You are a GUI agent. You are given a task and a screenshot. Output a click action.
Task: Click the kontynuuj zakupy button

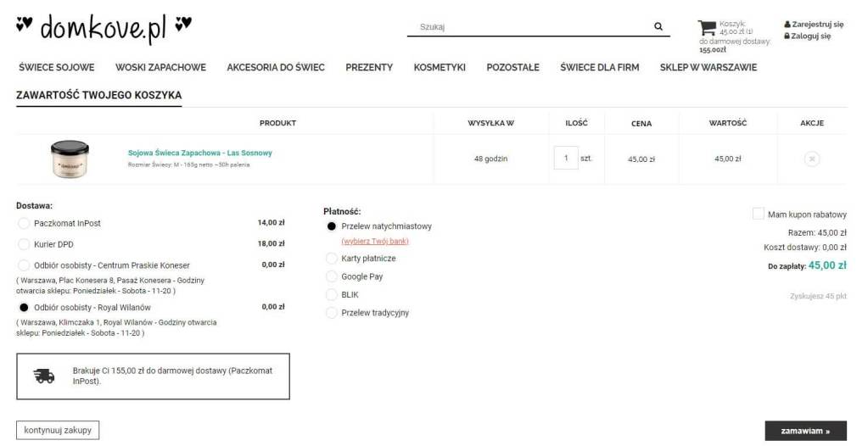click(58, 430)
